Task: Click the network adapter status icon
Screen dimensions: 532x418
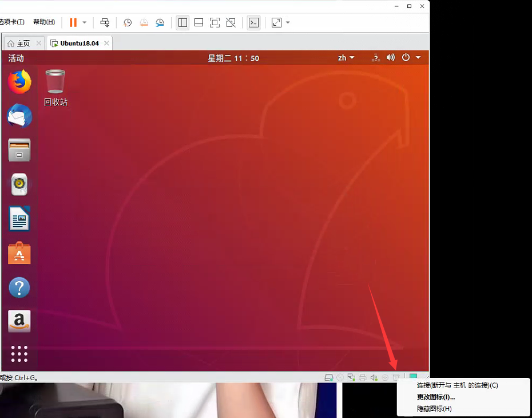Action: (x=351, y=377)
